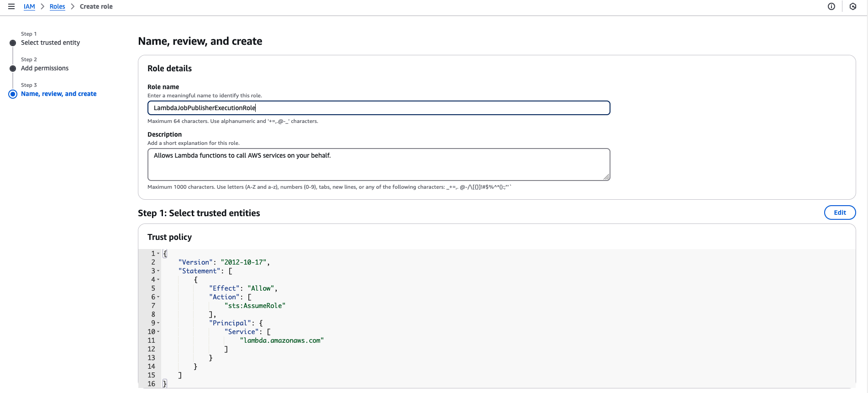Screen dimensions: 868x393
Task: Open Name, review, and create step
Action: pos(59,94)
